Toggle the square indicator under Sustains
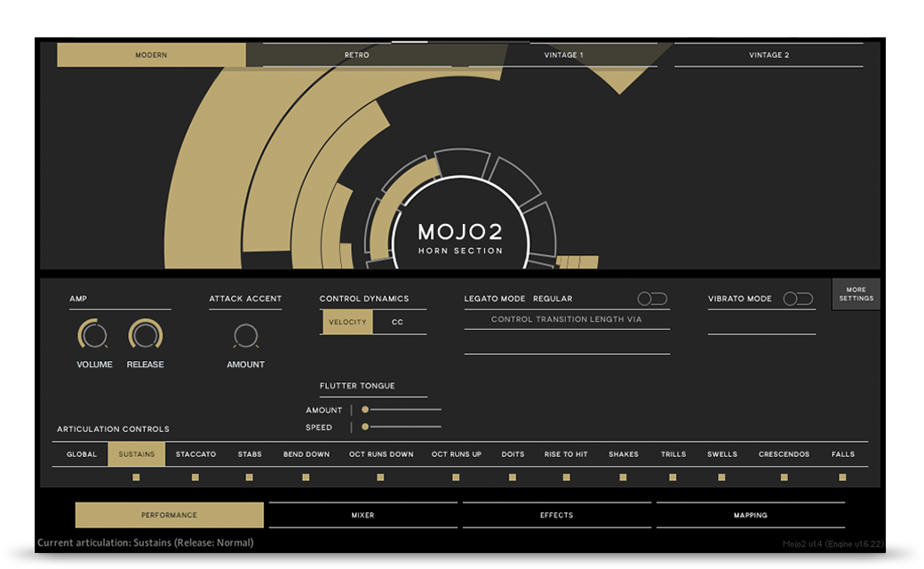The image size is (924, 569). (x=136, y=477)
